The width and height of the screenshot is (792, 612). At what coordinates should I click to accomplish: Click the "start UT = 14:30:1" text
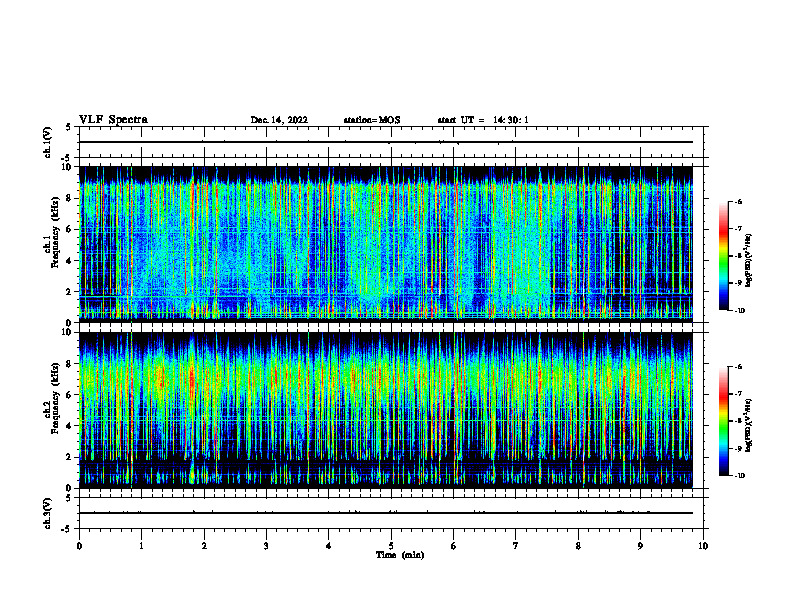click(483, 120)
